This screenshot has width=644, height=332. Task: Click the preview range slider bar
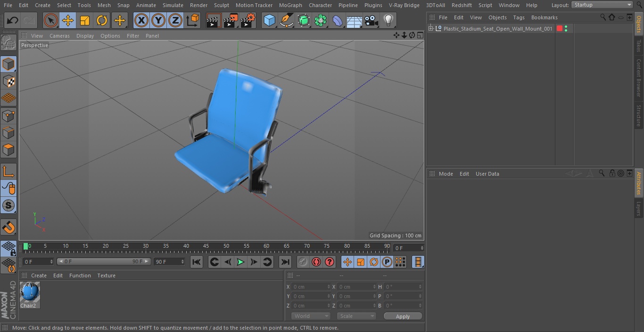104,261
